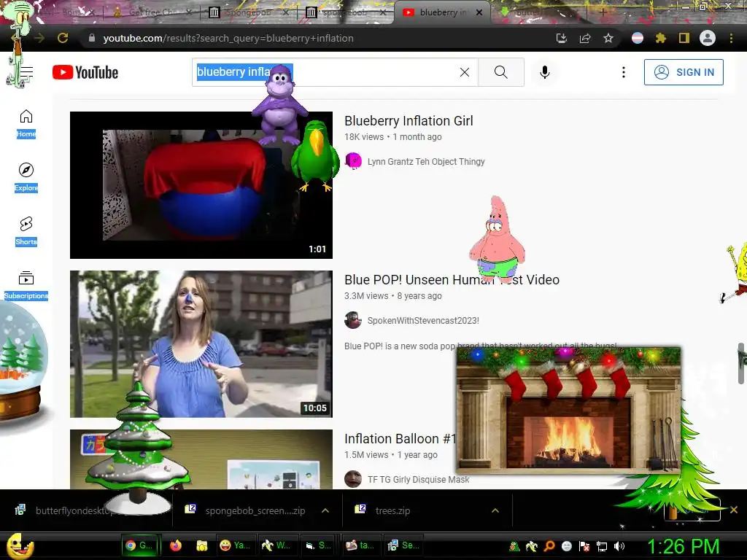Click the SIGN IN button
The image size is (747, 560).
click(684, 72)
